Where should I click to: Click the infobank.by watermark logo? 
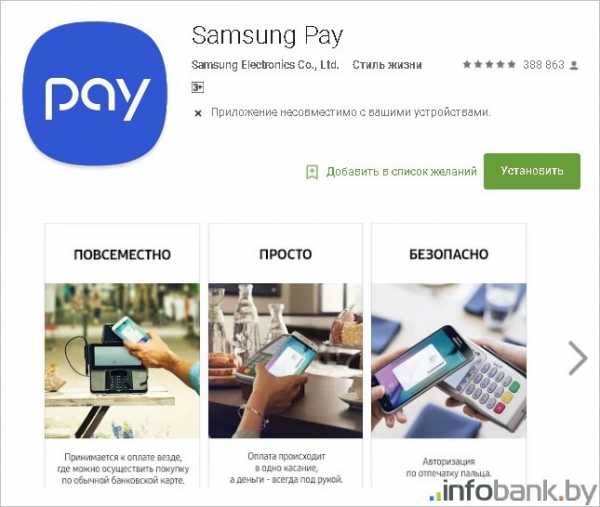(513, 492)
